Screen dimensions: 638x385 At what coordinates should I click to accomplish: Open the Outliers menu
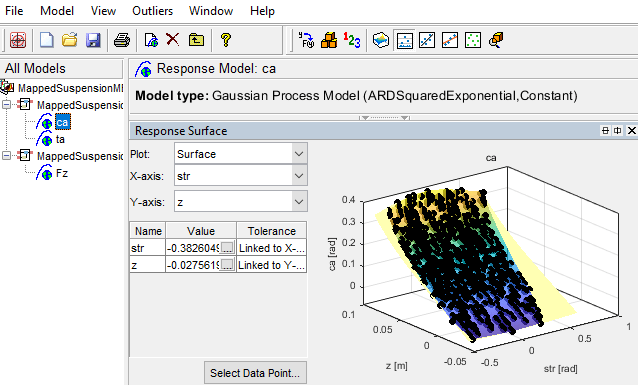[153, 11]
